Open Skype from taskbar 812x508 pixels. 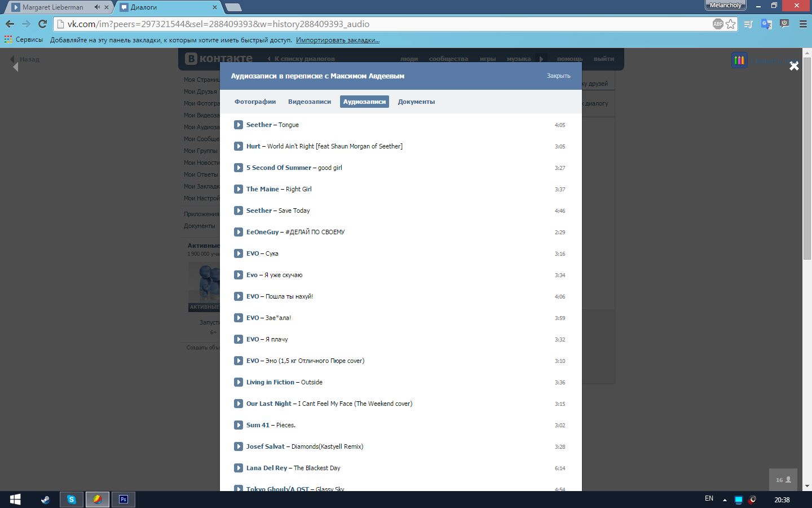pos(71,500)
